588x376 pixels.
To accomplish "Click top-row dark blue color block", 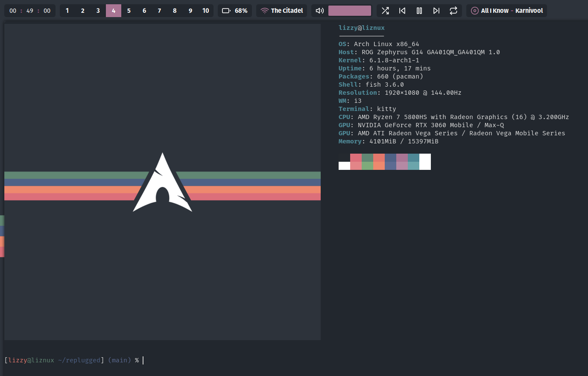I will (390, 157).
